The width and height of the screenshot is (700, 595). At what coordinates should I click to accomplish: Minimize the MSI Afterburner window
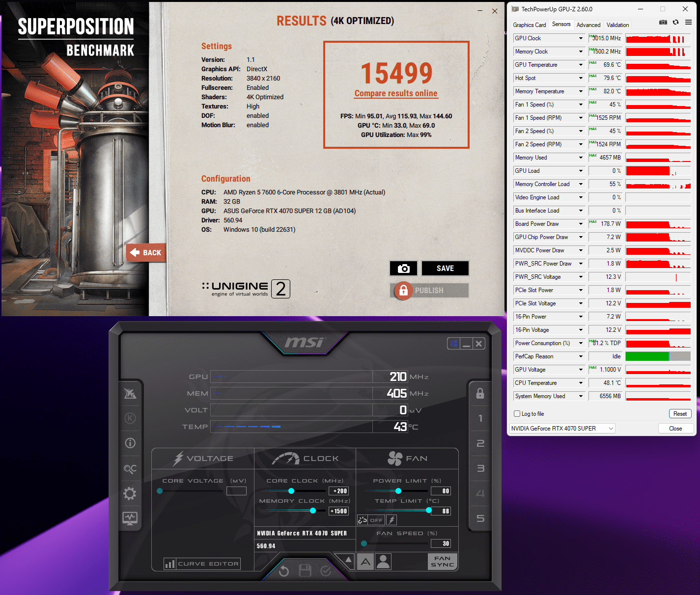point(467,344)
